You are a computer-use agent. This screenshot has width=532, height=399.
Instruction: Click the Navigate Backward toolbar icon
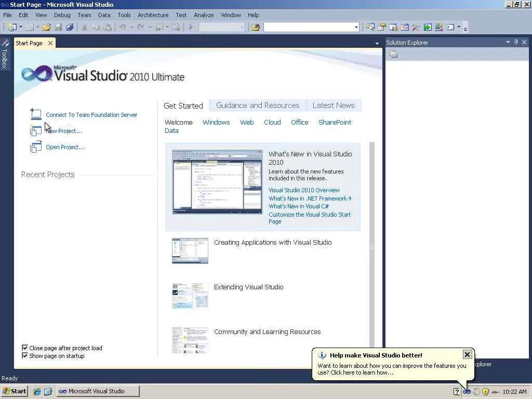click(x=159, y=27)
